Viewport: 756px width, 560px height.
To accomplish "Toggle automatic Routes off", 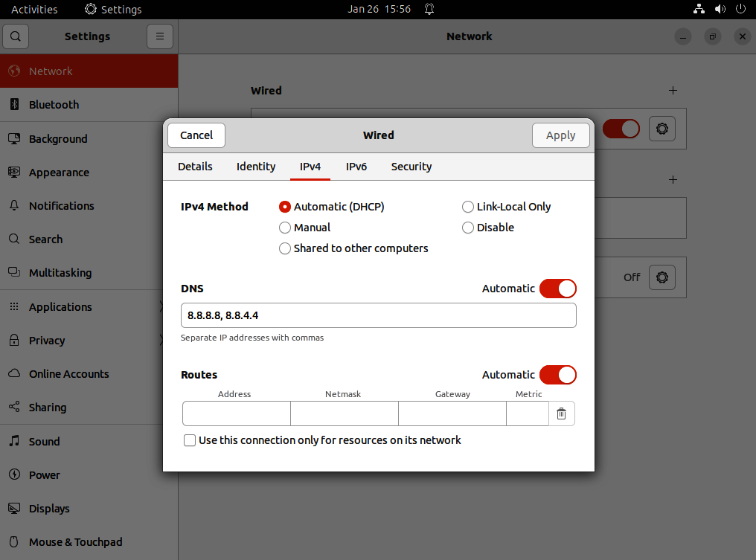I will [558, 375].
